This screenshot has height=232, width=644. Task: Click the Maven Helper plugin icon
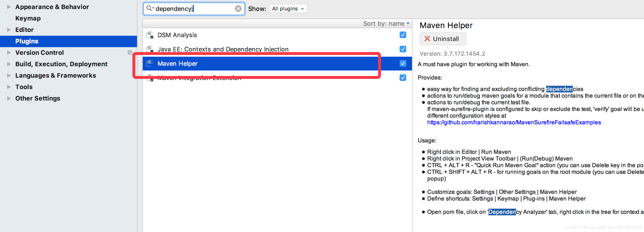tap(150, 63)
